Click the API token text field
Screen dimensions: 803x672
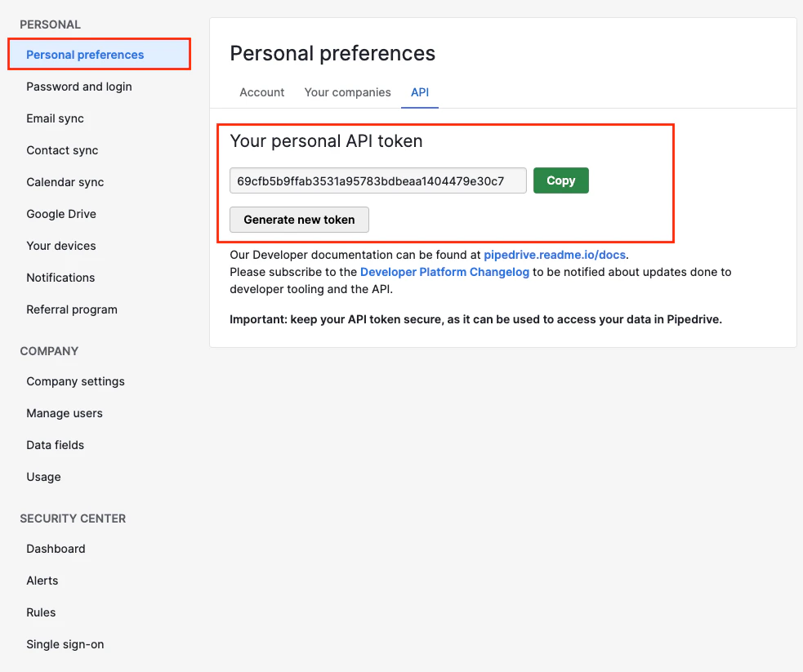coord(378,180)
